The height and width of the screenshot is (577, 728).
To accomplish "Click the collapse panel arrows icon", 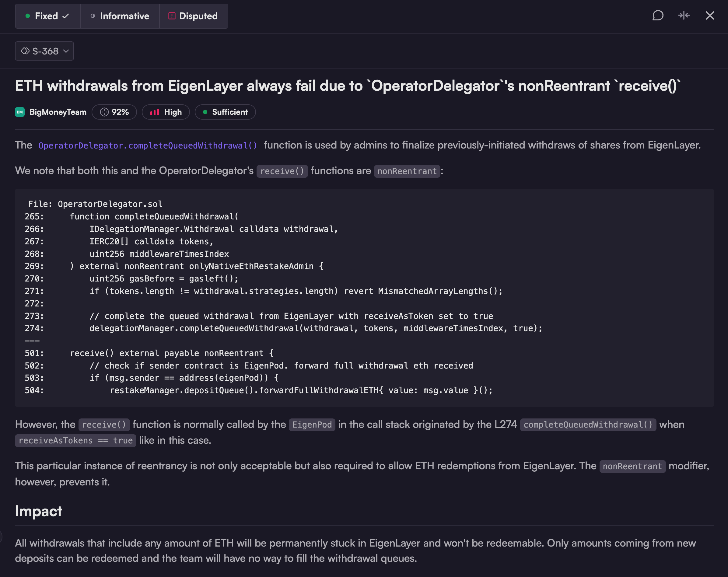I will (684, 16).
